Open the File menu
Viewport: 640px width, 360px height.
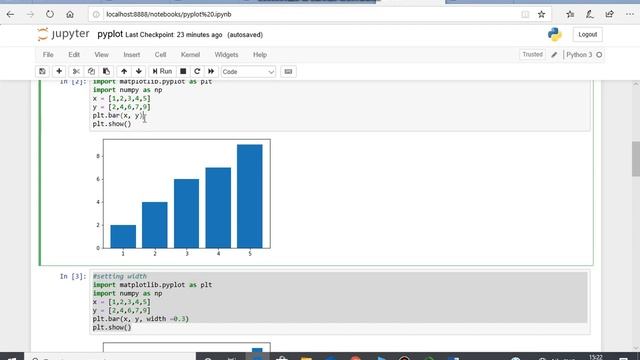point(48,55)
